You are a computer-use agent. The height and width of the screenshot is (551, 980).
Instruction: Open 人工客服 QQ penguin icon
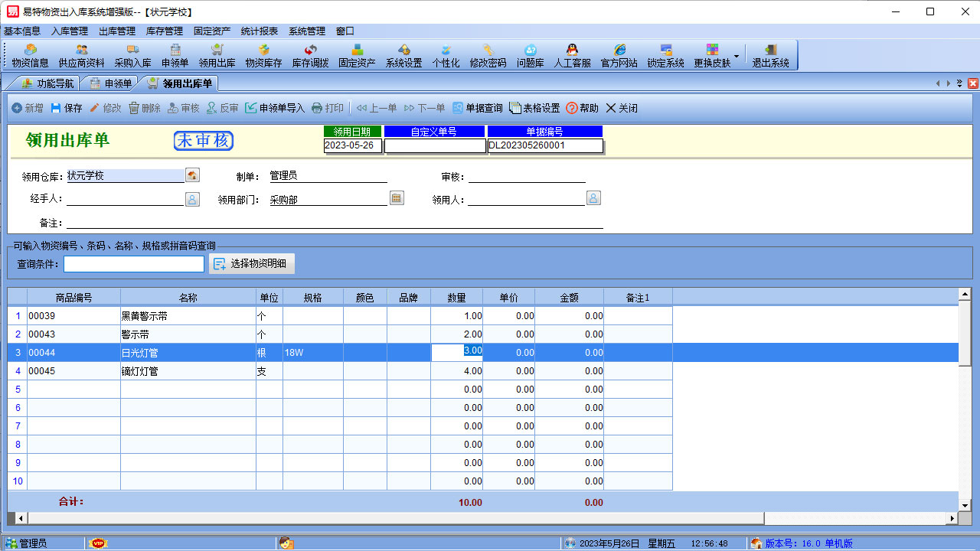coord(572,55)
